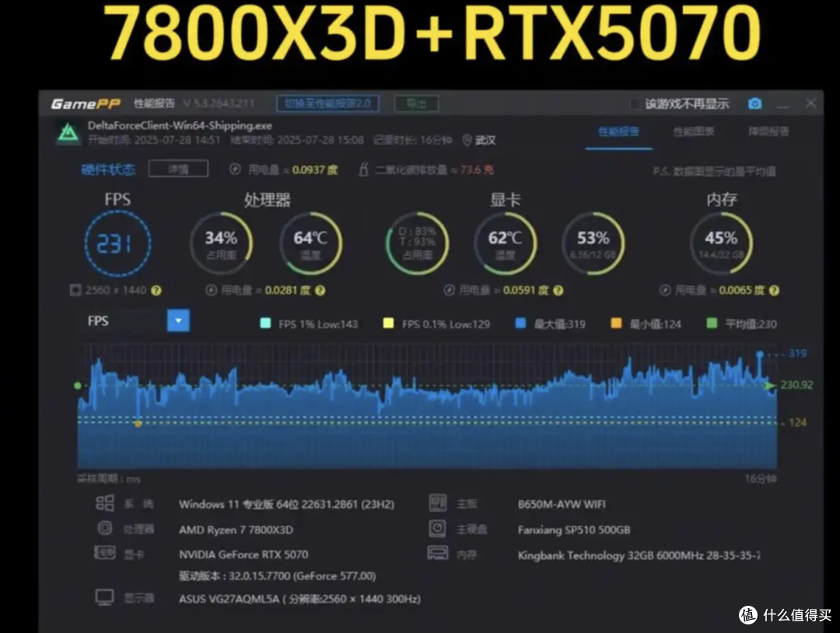Click the orange minimum point on chart
This screenshot has width=840, height=633.
coord(138,424)
